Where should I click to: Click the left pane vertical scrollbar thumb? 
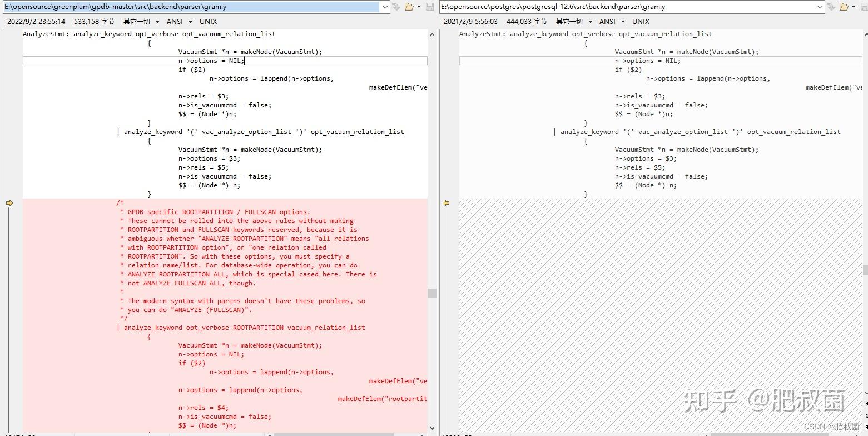pyautogui.click(x=432, y=293)
